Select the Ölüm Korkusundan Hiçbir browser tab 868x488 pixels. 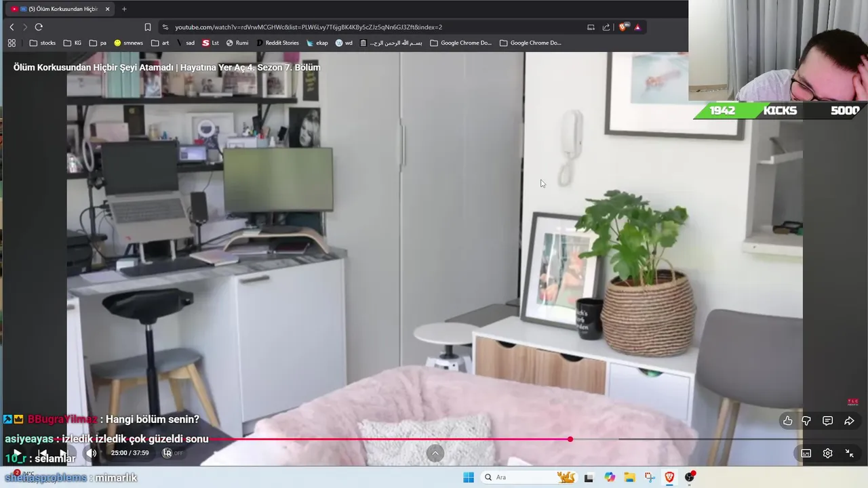tap(60, 9)
